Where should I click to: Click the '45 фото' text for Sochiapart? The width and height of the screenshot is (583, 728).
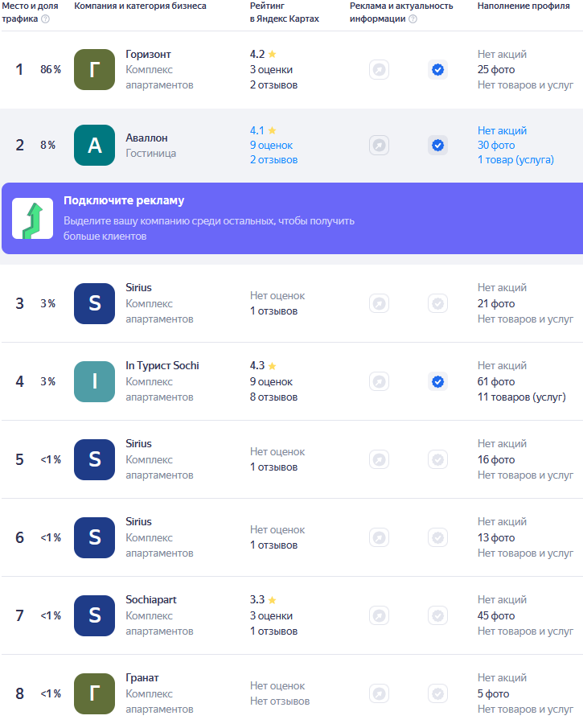496,615
